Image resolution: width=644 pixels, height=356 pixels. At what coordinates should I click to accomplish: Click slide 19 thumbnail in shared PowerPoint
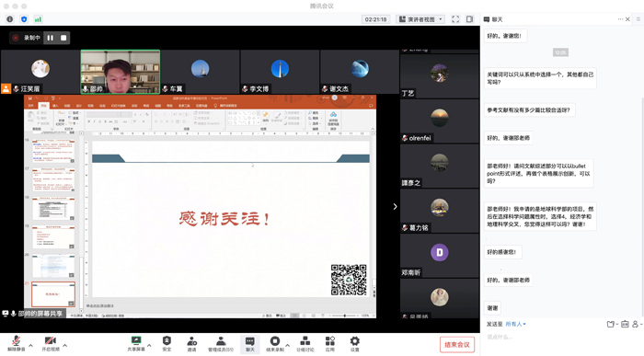53,237
